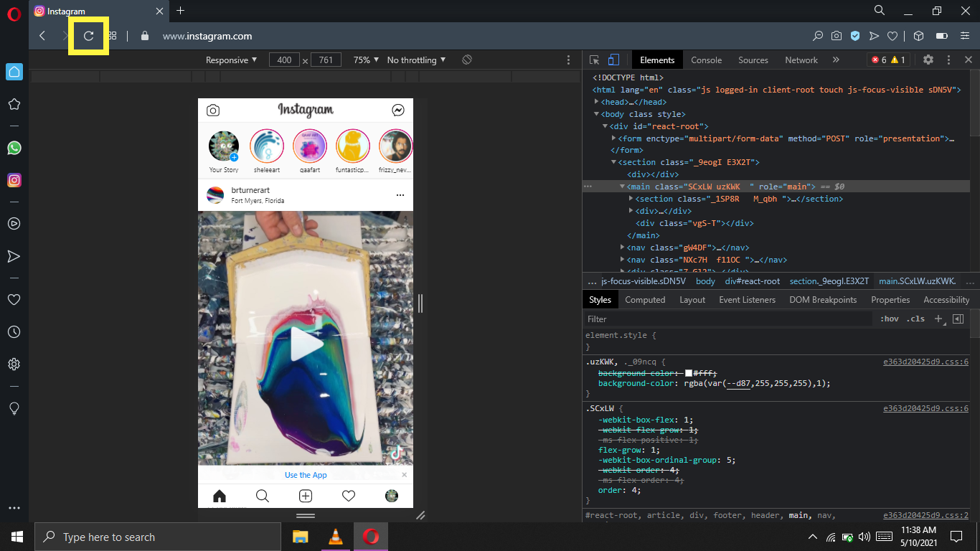Click the Instagram home icon in bottom nav

pyautogui.click(x=220, y=496)
